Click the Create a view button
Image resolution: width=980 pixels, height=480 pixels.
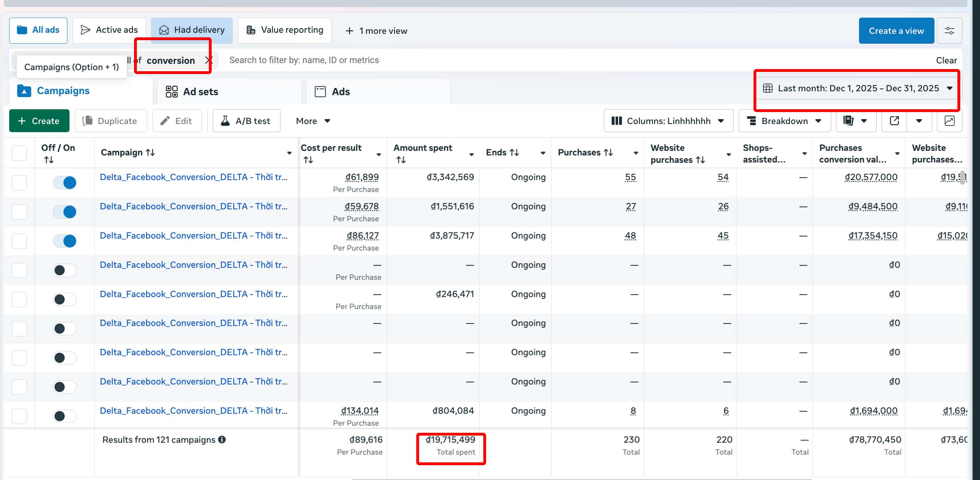(896, 31)
